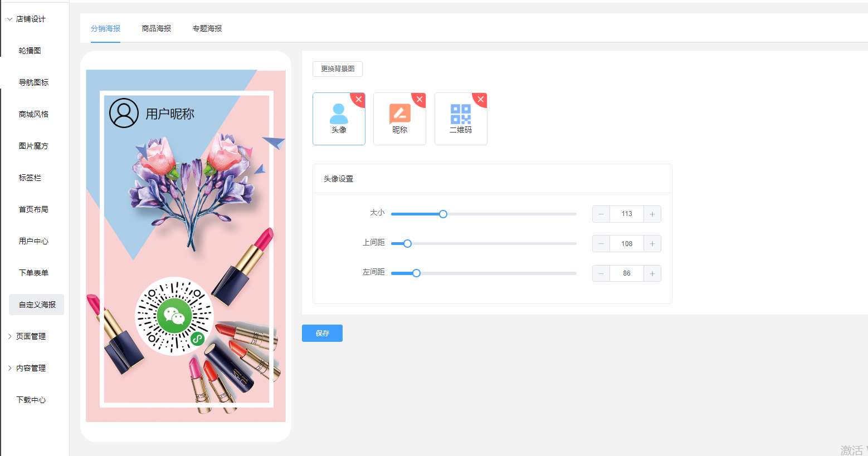Click the 上间距 top margin slider handle
The image size is (868, 456).
(x=407, y=243)
